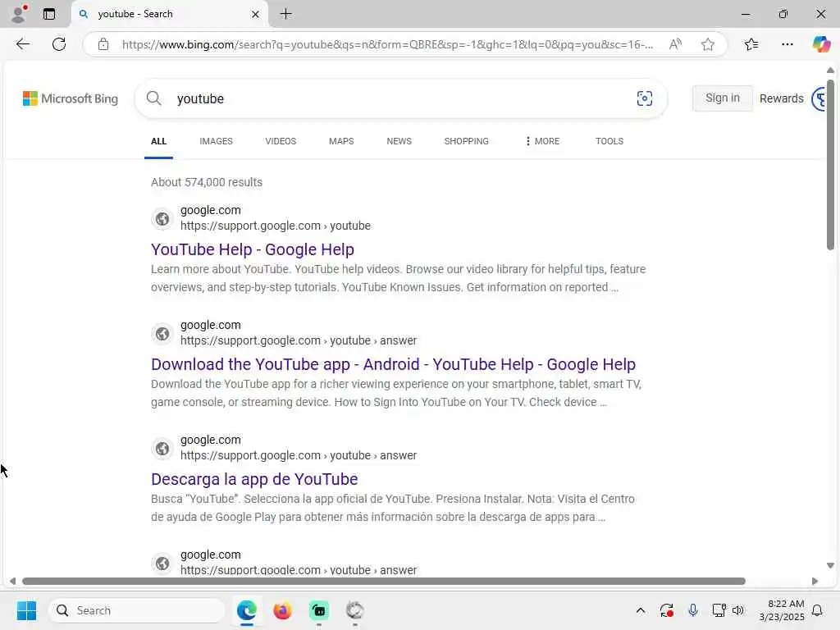Open the Rewards link
Viewport: 840px width, 630px height.
(x=781, y=98)
